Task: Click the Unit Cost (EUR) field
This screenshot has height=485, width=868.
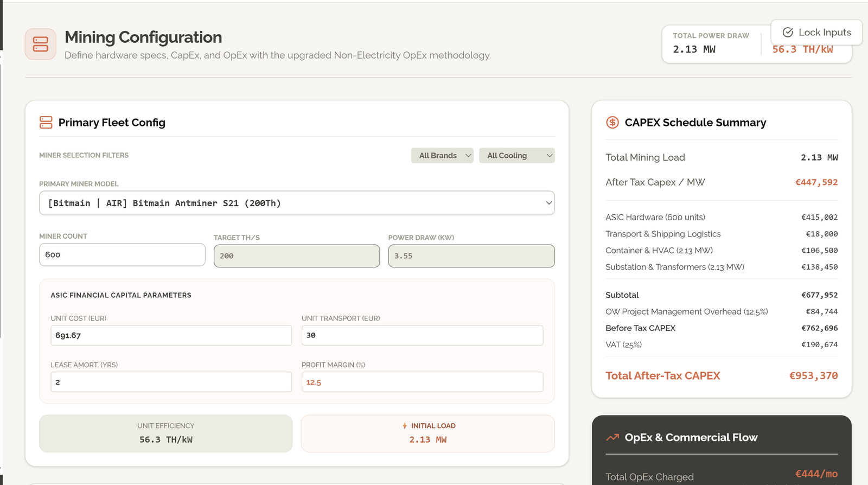Action: pos(171,335)
